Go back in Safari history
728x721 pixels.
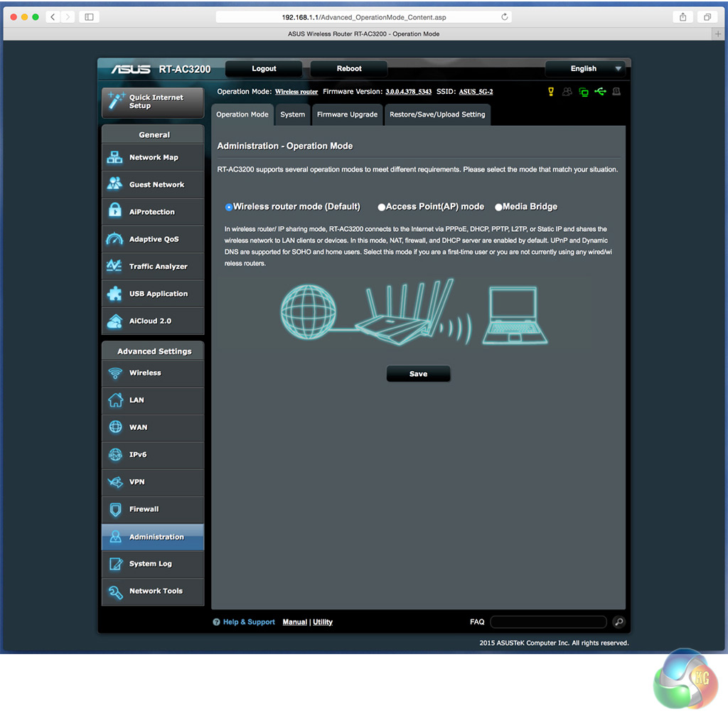53,17
